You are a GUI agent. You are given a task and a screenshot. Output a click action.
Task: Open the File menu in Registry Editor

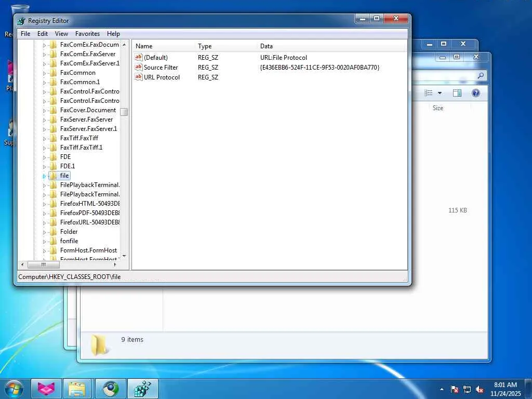pyautogui.click(x=25, y=34)
